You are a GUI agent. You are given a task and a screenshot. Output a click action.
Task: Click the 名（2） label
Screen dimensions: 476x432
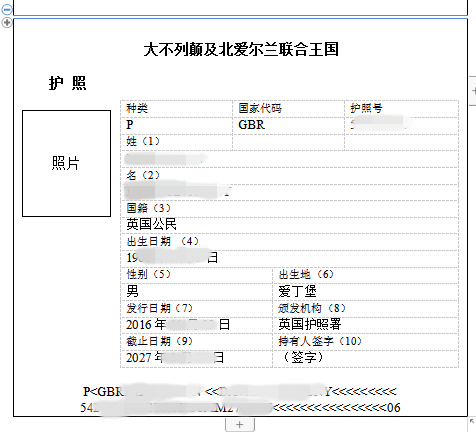click(143, 175)
